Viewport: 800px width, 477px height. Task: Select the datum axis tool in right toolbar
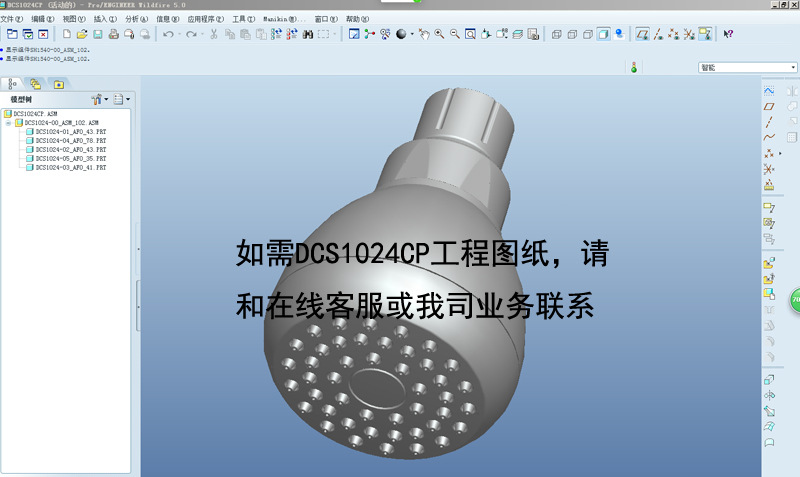[769, 122]
